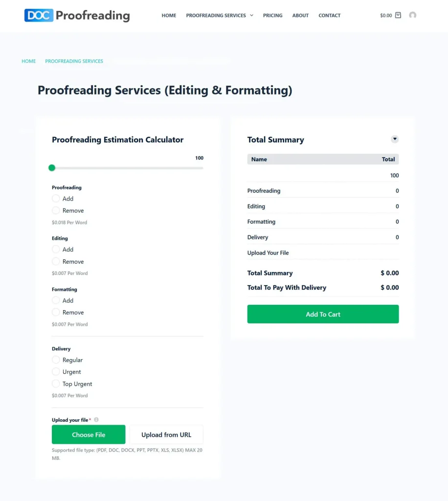The width and height of the screenshot is (448, 501).
Task: Open the Pricing menu item
Action: click(x=272, y=16)
